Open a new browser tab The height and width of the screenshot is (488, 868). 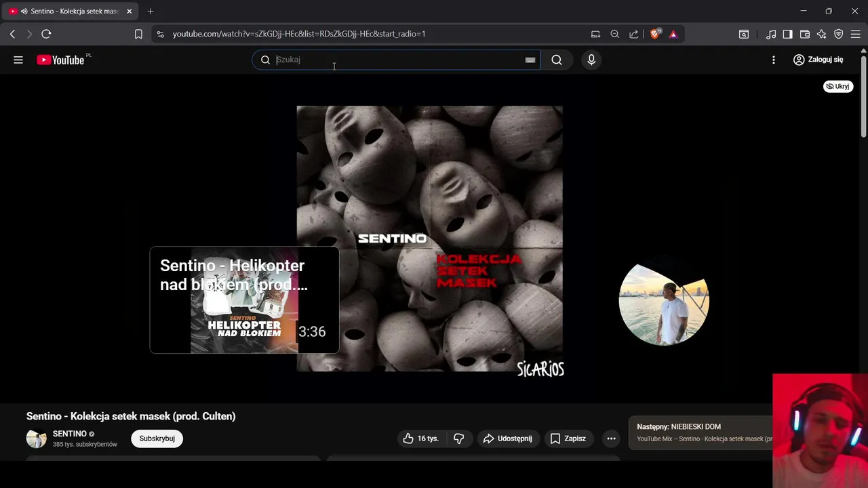coord(151,12)
